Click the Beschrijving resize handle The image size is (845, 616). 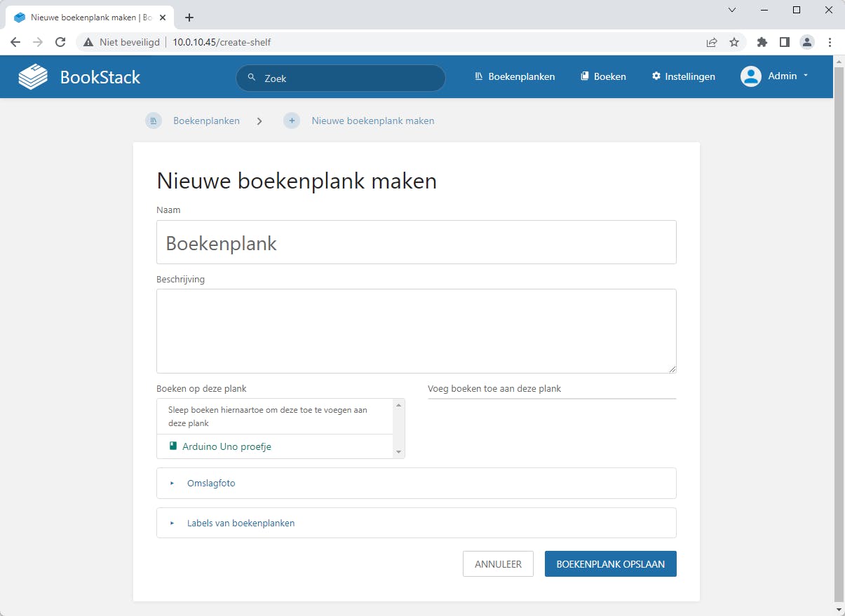[x=672, y=369]
